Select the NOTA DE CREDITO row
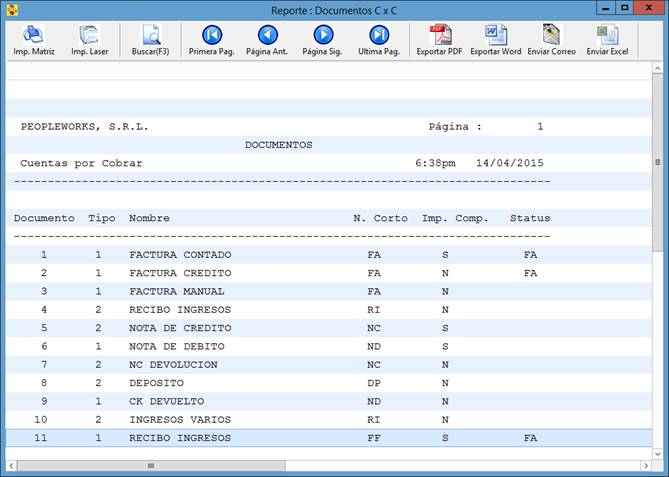The width and height of the screenshot is (669, 477). [180, 328]
